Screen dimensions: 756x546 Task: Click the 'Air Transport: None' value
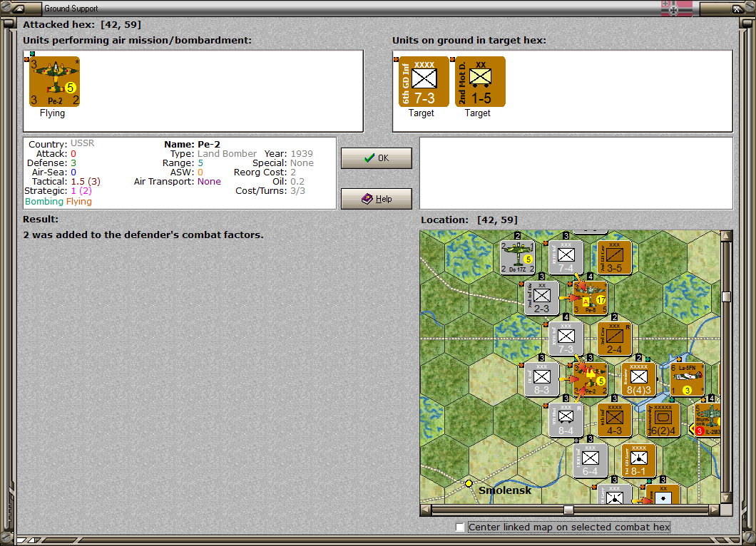(209, 182)
